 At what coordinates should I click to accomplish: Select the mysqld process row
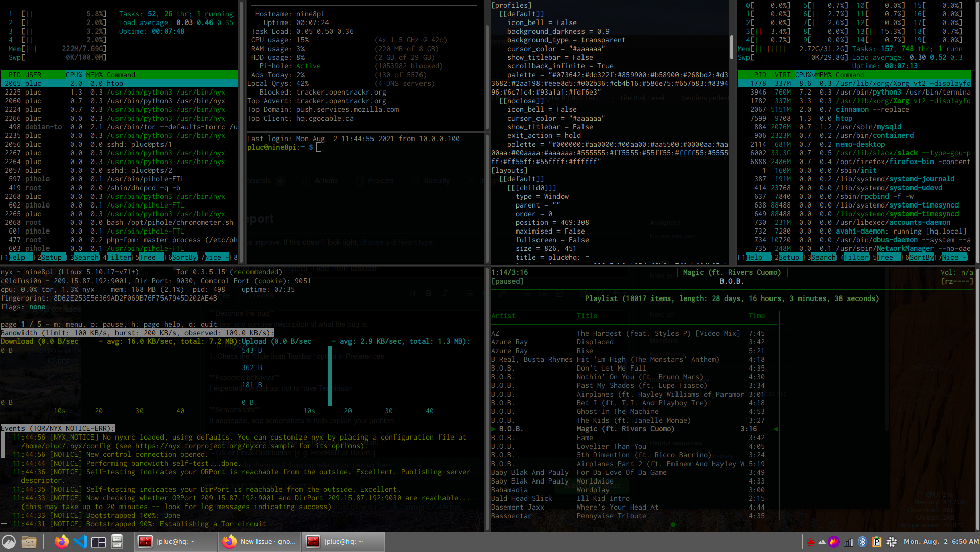(x=854, y=127)
